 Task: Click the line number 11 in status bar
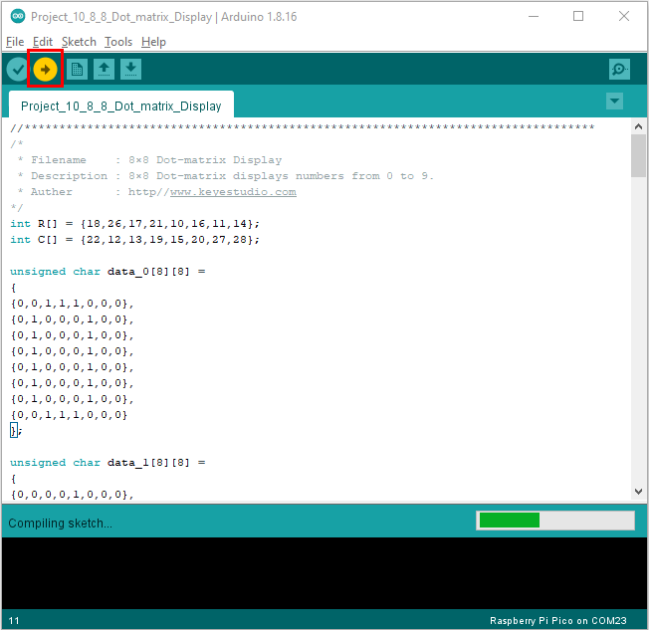[x=14, y=621]
